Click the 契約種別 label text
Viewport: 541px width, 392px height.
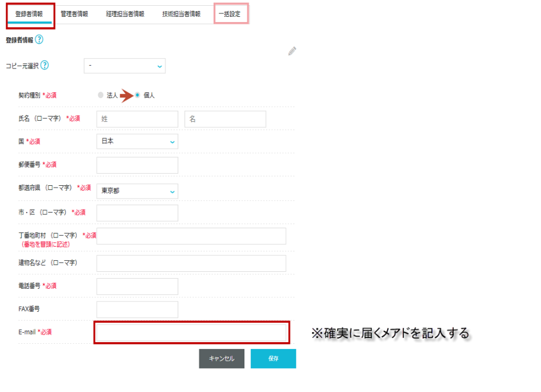(x=29, y=95)
